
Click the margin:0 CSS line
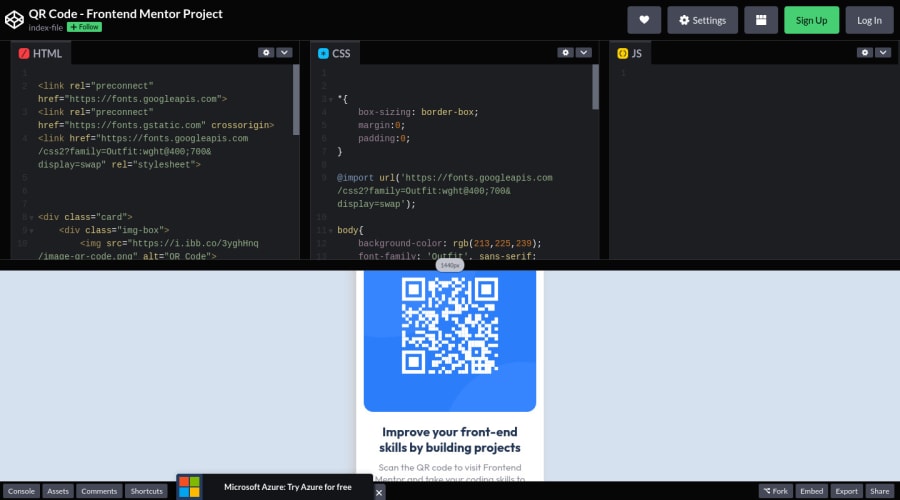click(x=382, y=126)
